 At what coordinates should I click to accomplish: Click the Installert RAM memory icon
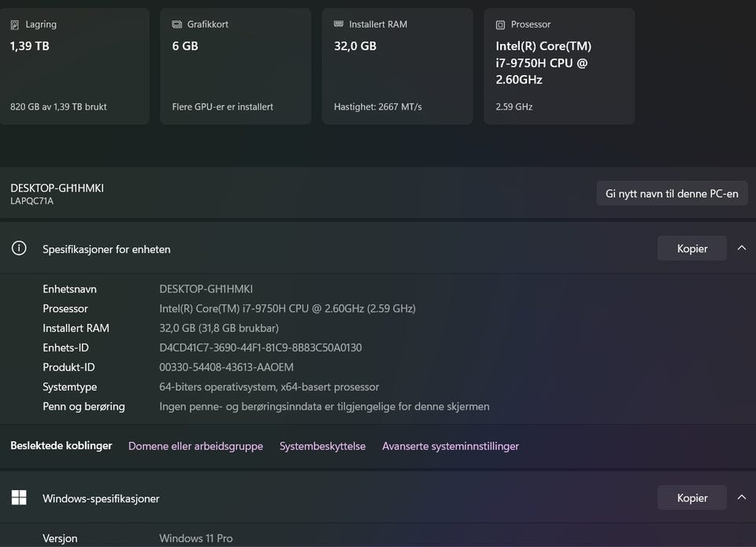339,24
